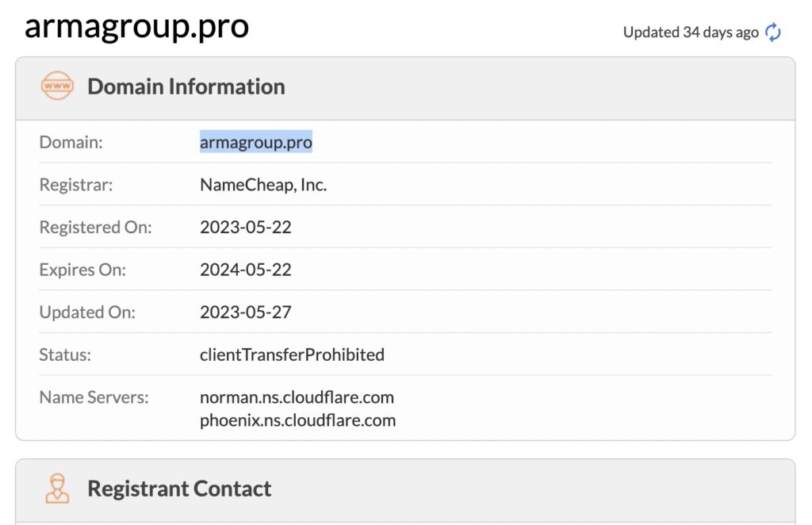
Task: Click the expiry date 2024-05-22
Action: coord(246,270)
